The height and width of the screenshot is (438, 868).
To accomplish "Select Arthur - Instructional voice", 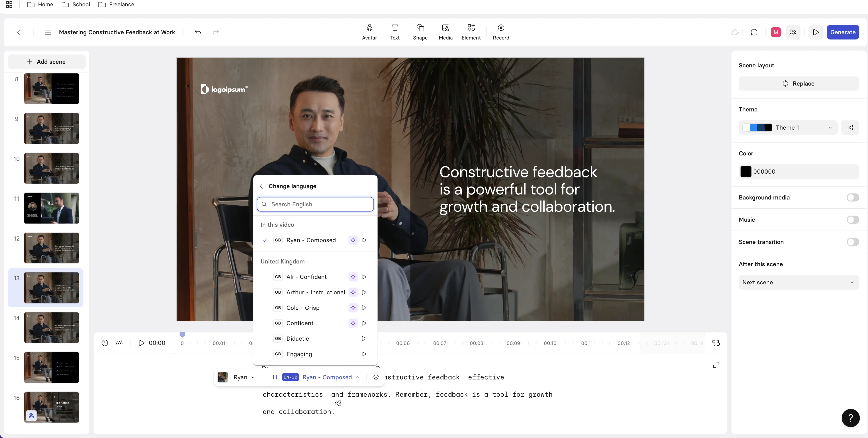I will pos(315,292).
